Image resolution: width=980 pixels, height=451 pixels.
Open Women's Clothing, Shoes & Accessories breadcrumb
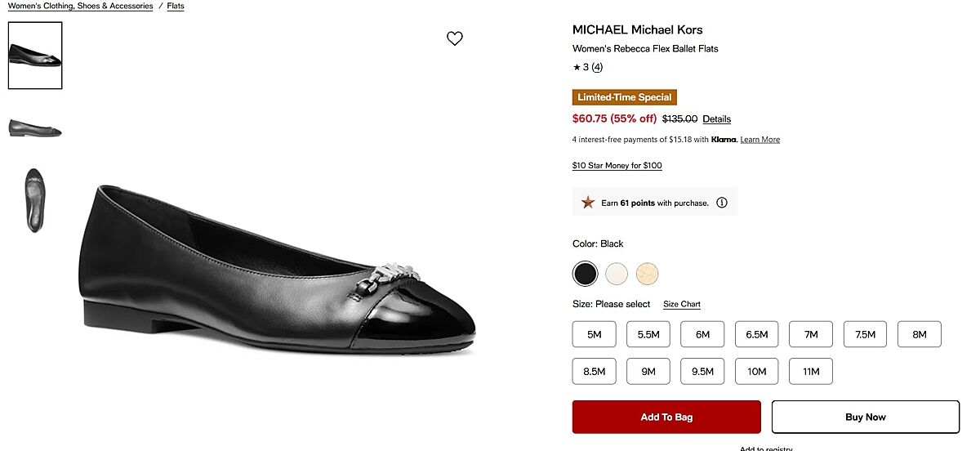coord(80,6)
